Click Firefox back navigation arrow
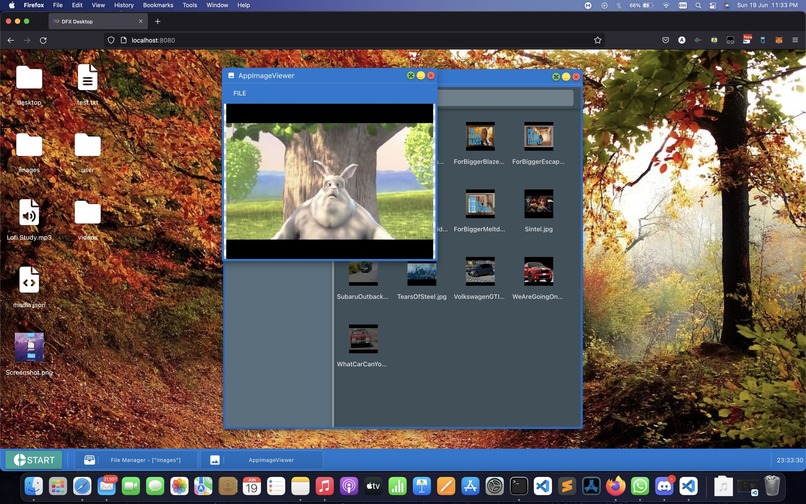Image resolution: width=806 pixels, height=504 pixels. 11,40
